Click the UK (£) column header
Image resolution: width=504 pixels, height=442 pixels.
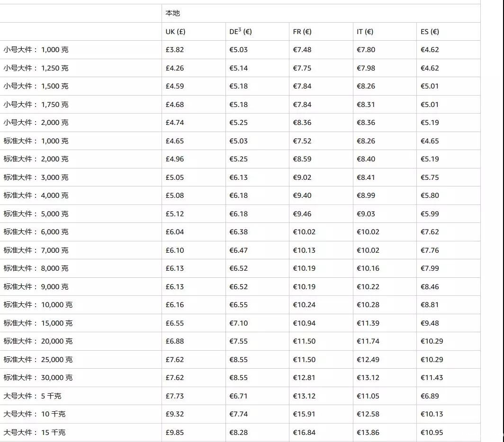click(x=175, y=32)
